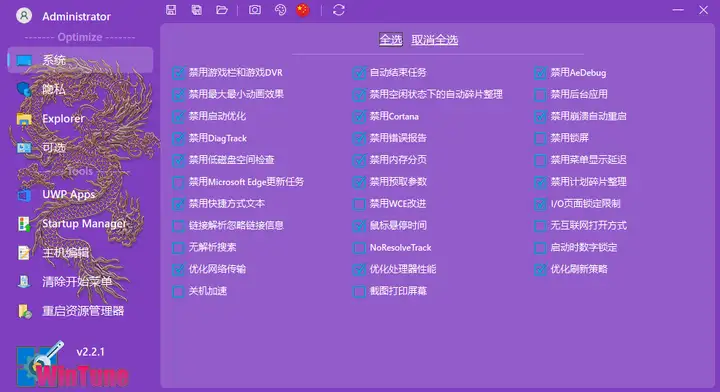720x392 pixels.
Task: Enable the 关机加速 checkbox
Action: click(178, 291)
